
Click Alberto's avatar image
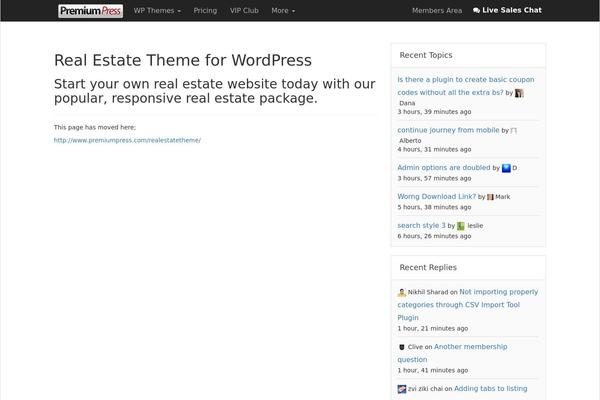[x=514, y=131]
